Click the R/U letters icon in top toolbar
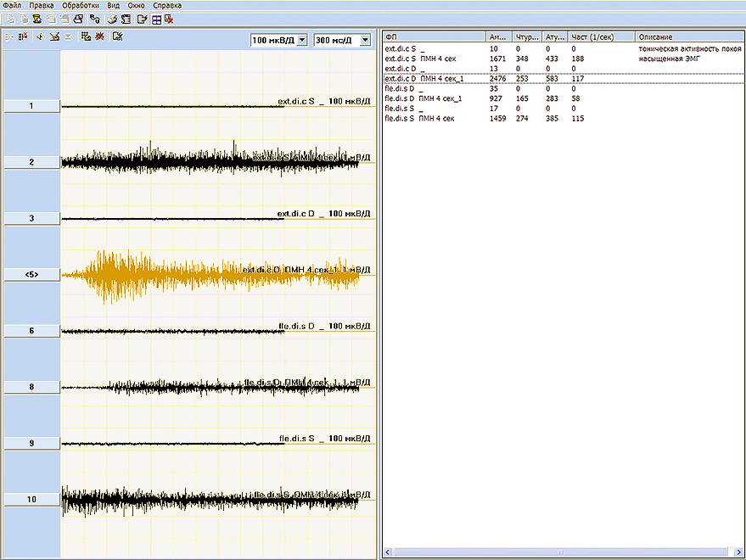The height and width of the screenshot is (560, 746). (95, 20)
